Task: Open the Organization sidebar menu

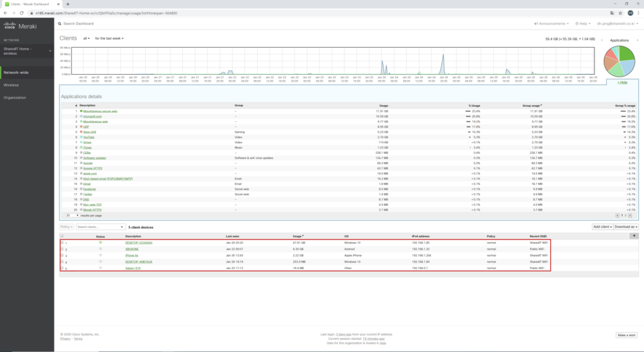Action: click(14, 97)
